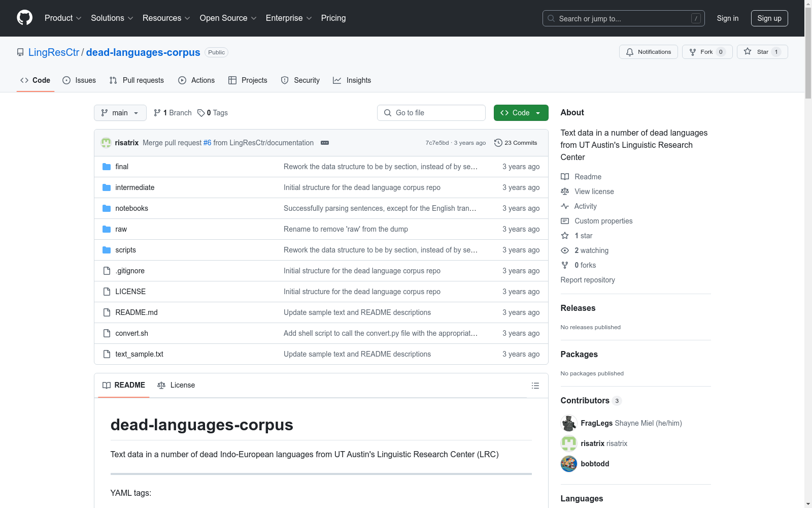The height and width of the screenshot is (508, 812).
Task: Switch to the Issues tab
Action: 79,80
